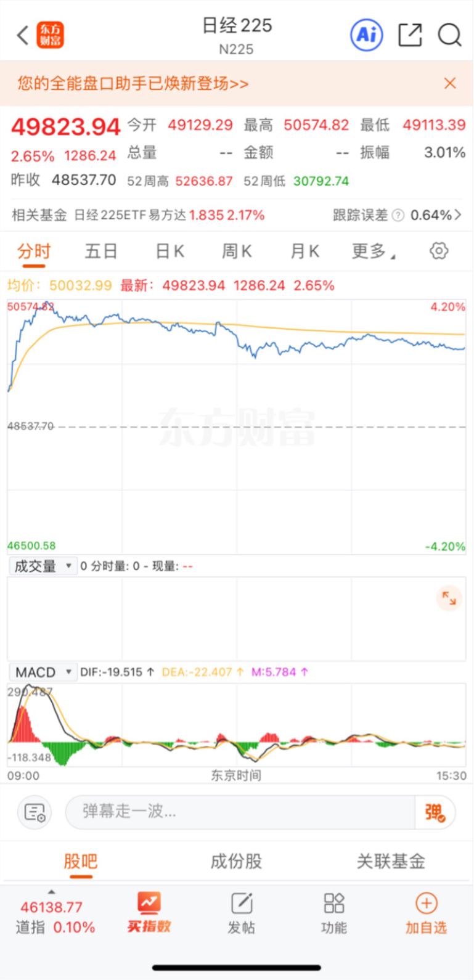
Task: Toggle the 弹 danmaku switch
Action: click(435, 812)
